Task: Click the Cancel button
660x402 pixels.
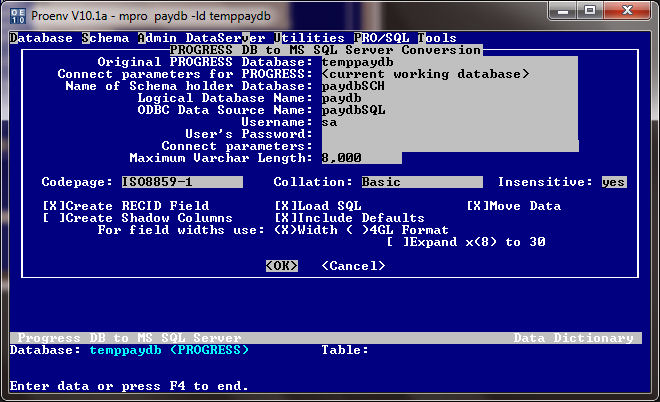Action: (353, 266)
